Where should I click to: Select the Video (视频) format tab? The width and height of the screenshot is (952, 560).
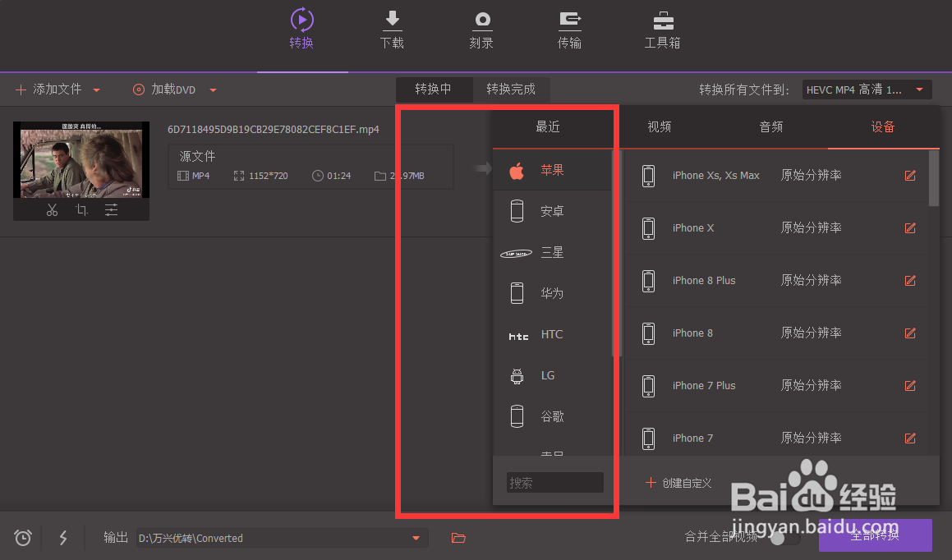pos(660,126)
